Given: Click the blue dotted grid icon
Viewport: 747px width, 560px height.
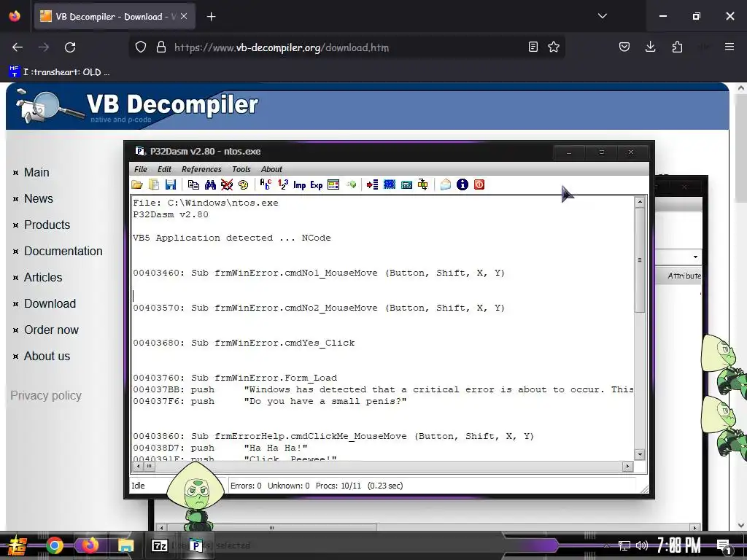Looking at the screenshot, I should pyautogui.click(x=390, y=184).
